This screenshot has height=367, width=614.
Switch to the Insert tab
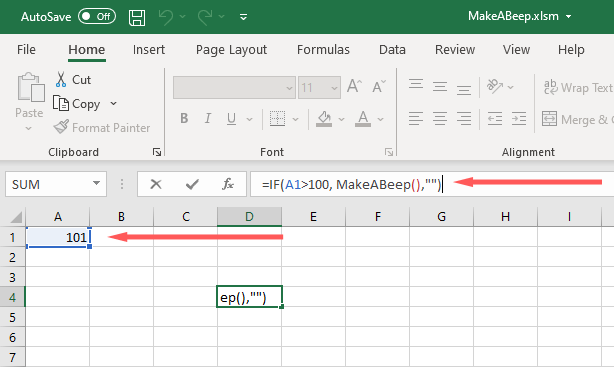[x=149, y=50]
